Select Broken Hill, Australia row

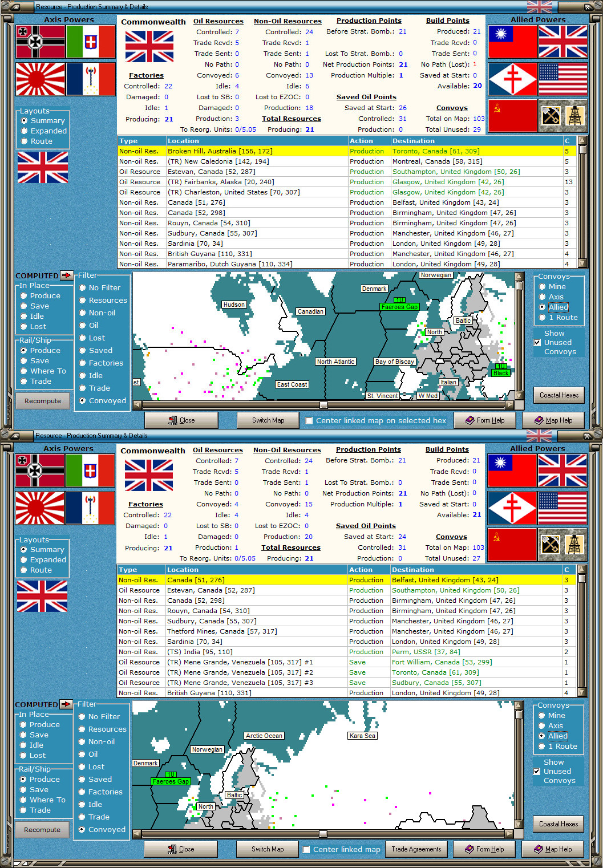pos(347,151)
